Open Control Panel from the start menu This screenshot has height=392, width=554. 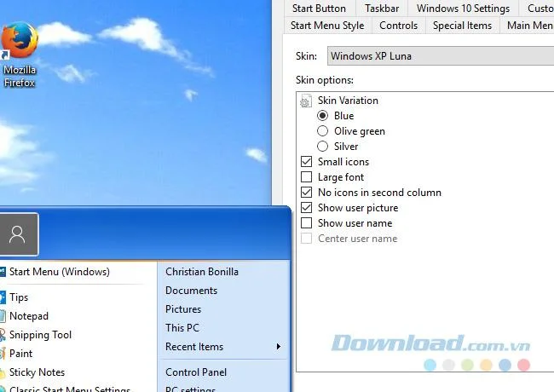(x=196, y=372)
